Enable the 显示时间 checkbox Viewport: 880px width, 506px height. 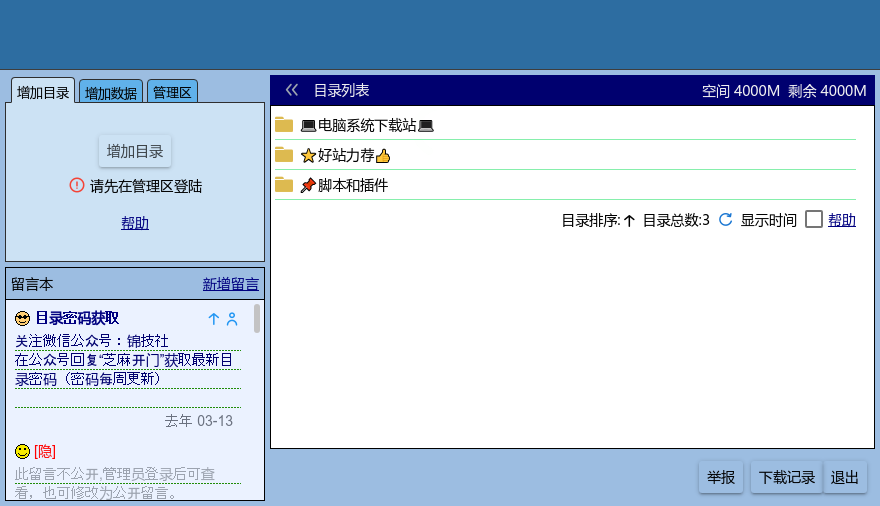pos(814,219)
